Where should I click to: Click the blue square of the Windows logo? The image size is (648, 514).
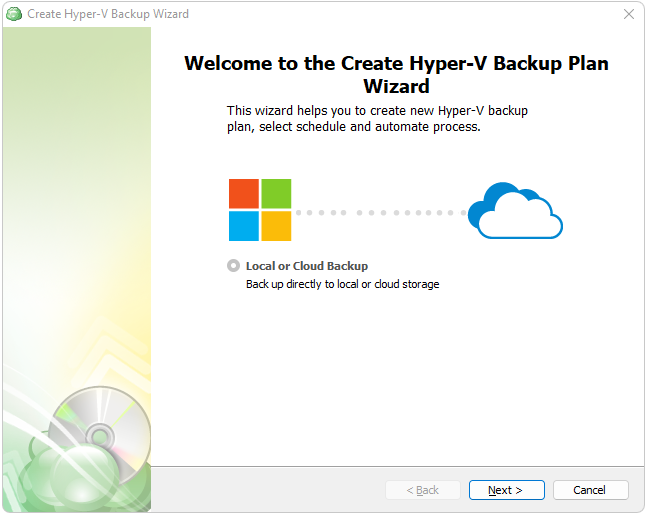tap(244, 226)
